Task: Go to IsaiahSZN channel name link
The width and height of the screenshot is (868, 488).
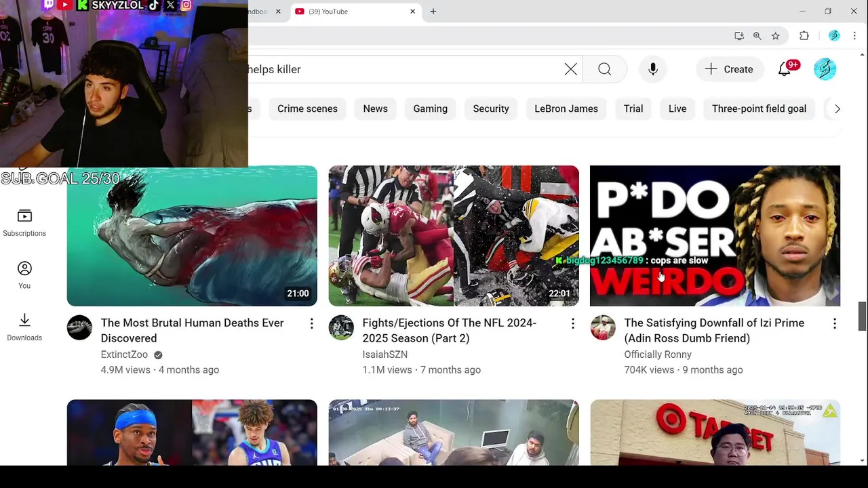Action: pos(384,354)
